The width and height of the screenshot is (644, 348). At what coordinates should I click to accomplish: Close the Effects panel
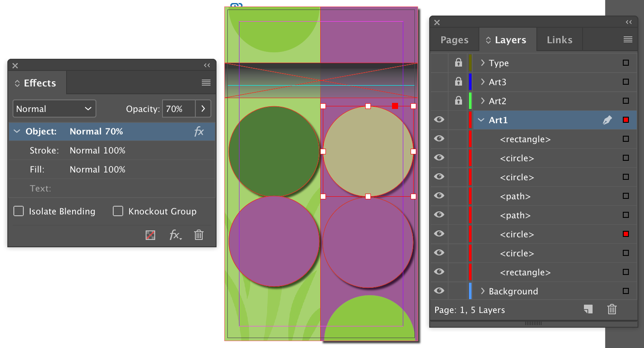15,66
